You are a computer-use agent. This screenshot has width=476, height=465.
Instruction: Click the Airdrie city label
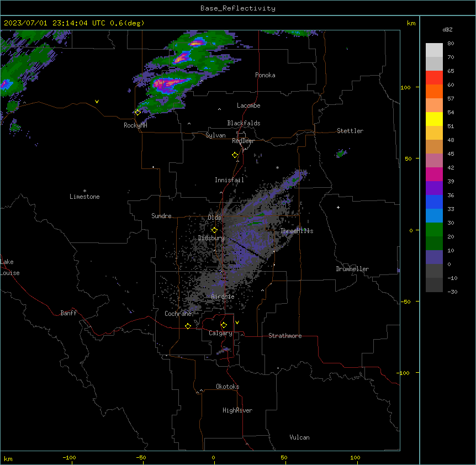223,297
